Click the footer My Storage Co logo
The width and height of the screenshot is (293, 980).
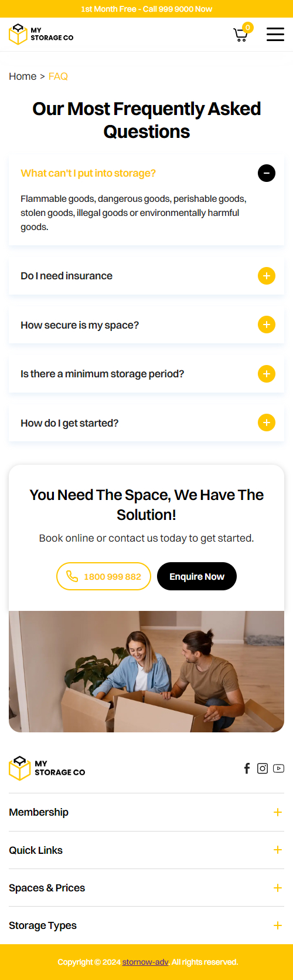coord(47,768)
